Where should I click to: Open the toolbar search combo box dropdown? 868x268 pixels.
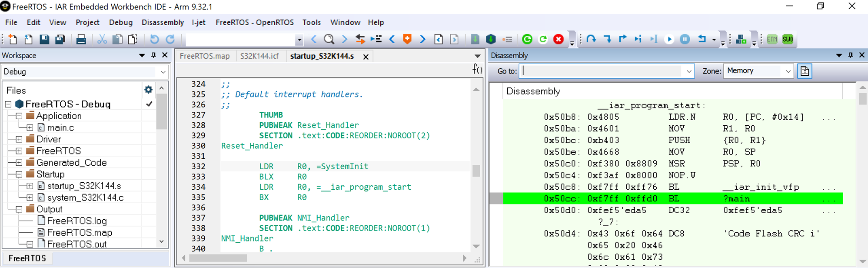click(x=299, y=40)
